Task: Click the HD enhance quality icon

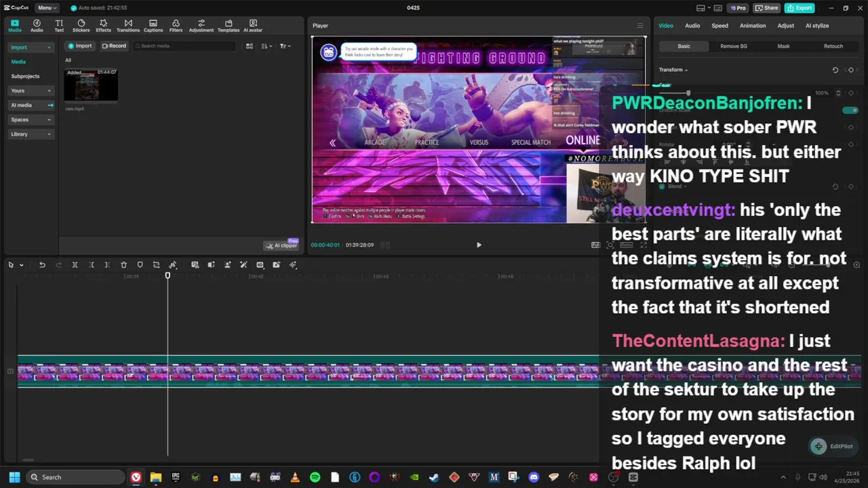Action: click(260, 265)
